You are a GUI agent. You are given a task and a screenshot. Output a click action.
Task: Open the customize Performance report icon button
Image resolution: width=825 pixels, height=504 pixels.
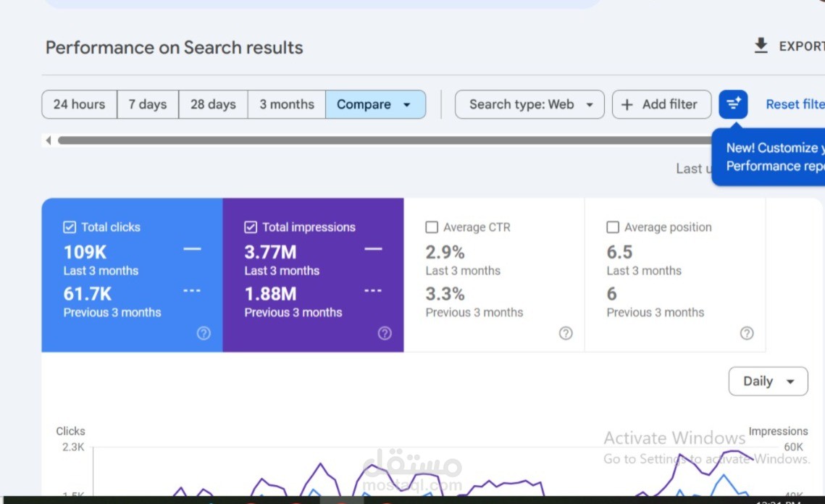click(734, 104)
